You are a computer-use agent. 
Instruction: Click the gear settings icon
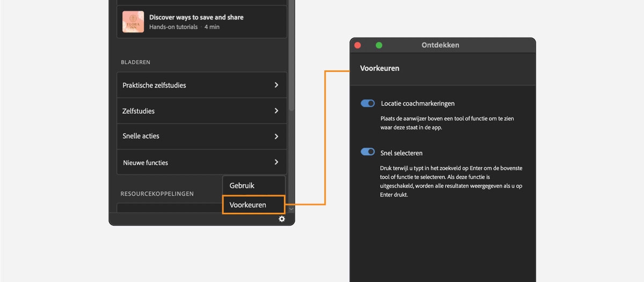282,219
